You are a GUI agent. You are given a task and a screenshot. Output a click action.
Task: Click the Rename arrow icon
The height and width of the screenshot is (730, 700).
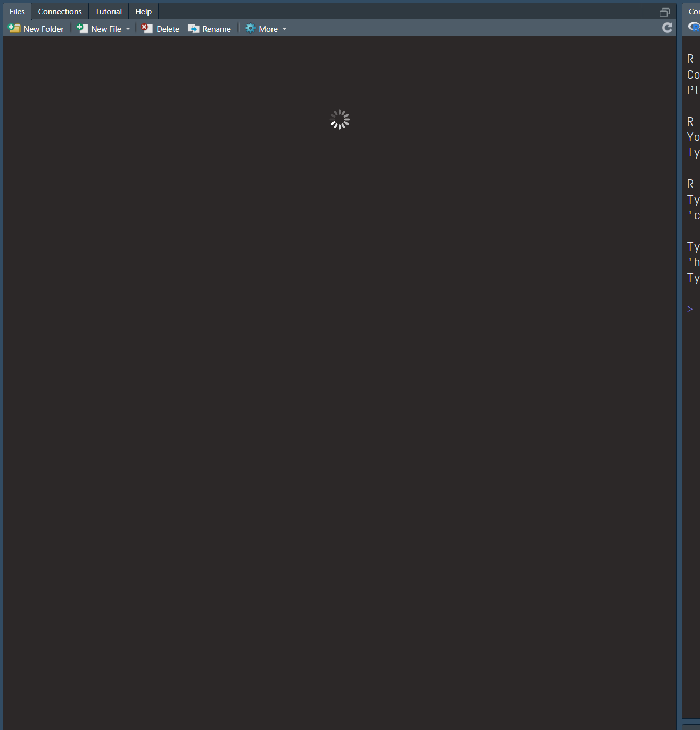coord(194,29)
